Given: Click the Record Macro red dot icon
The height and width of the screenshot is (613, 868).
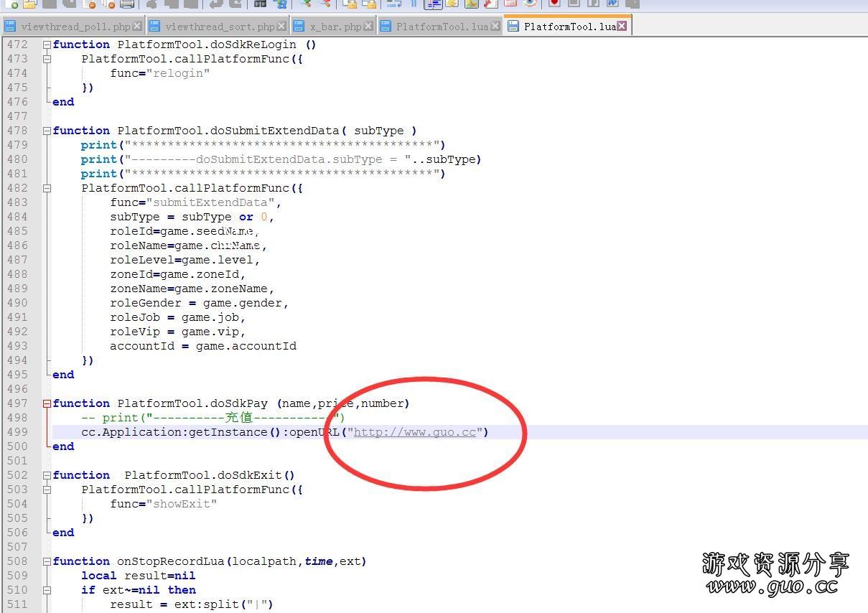Looking at the screenshot, I should [554, 4].
